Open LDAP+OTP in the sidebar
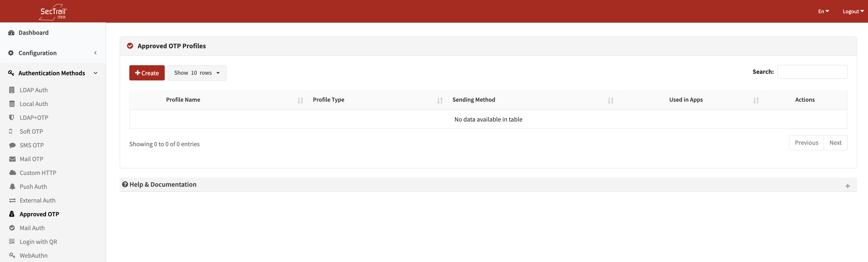 click(x=34, y=118)
